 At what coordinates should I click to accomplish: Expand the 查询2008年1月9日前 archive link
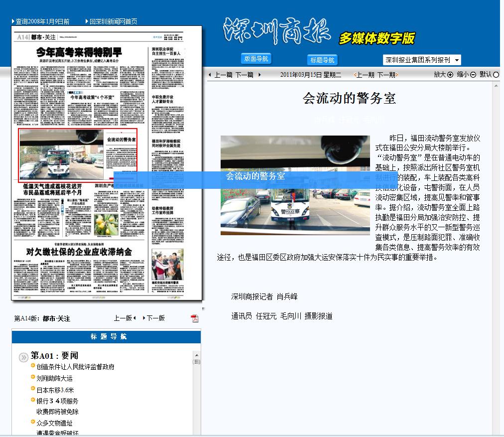(x=42, y=21)
